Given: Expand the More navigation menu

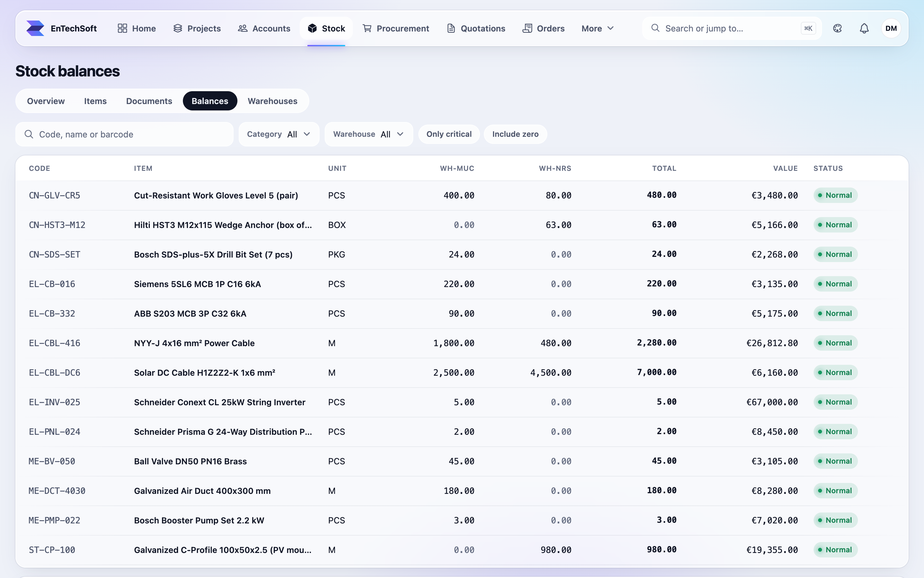Looking at the screenshot, I should [x=597, y=28].
